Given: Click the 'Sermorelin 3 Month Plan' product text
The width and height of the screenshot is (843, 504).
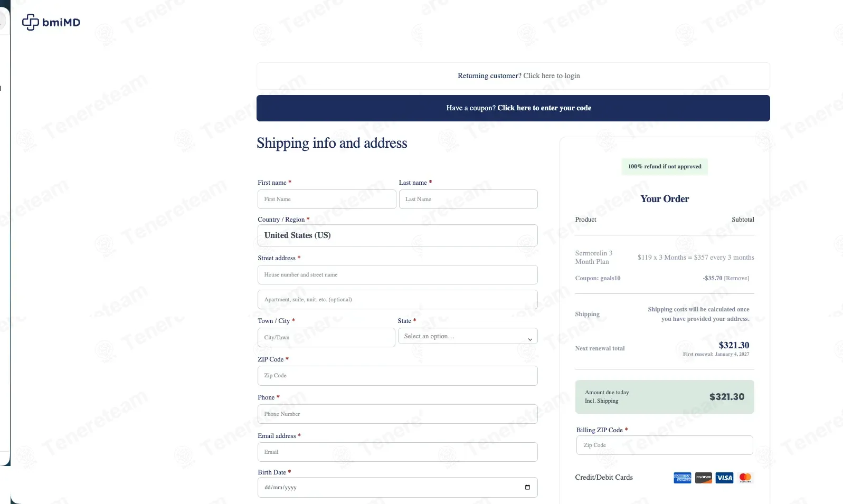Looking at the screenshot, I should pos(594,258).
